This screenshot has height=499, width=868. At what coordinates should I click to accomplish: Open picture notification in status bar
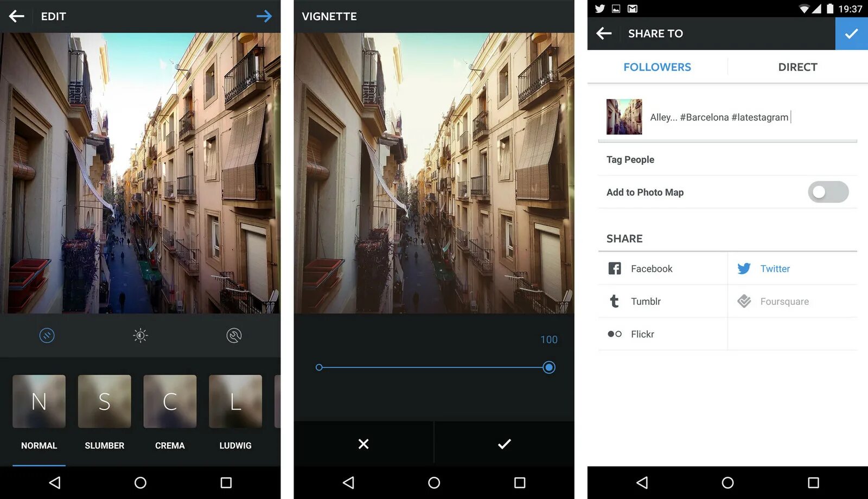[x=616, y=9]
